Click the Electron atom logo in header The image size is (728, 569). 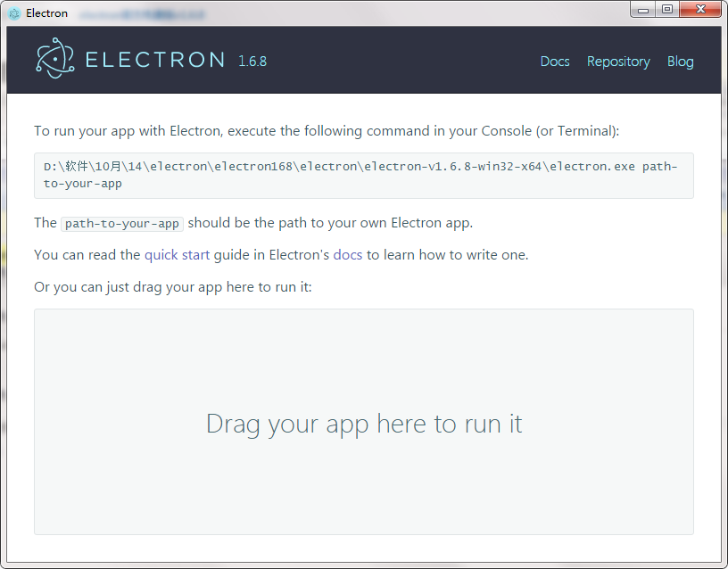pos(55,59)
